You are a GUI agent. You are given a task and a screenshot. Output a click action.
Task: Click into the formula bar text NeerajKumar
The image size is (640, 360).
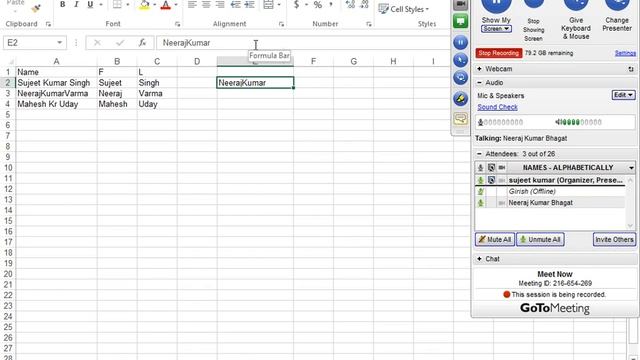[186, 43]
